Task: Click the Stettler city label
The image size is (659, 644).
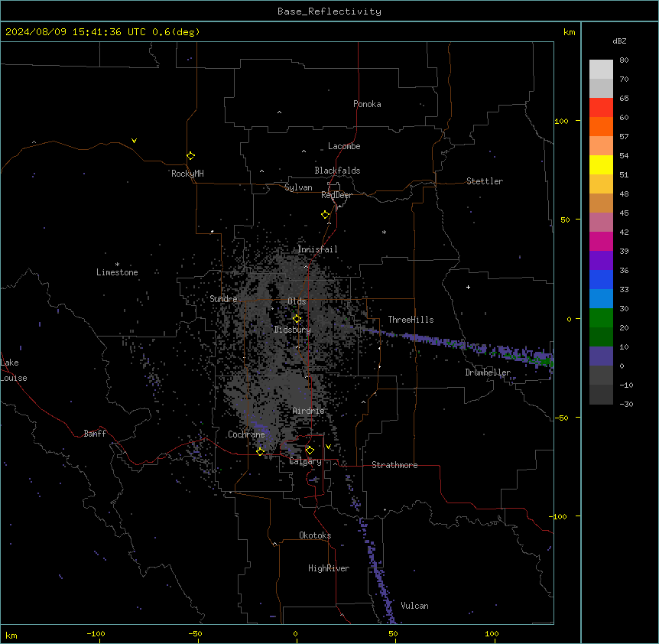Action: click(485, 181)
